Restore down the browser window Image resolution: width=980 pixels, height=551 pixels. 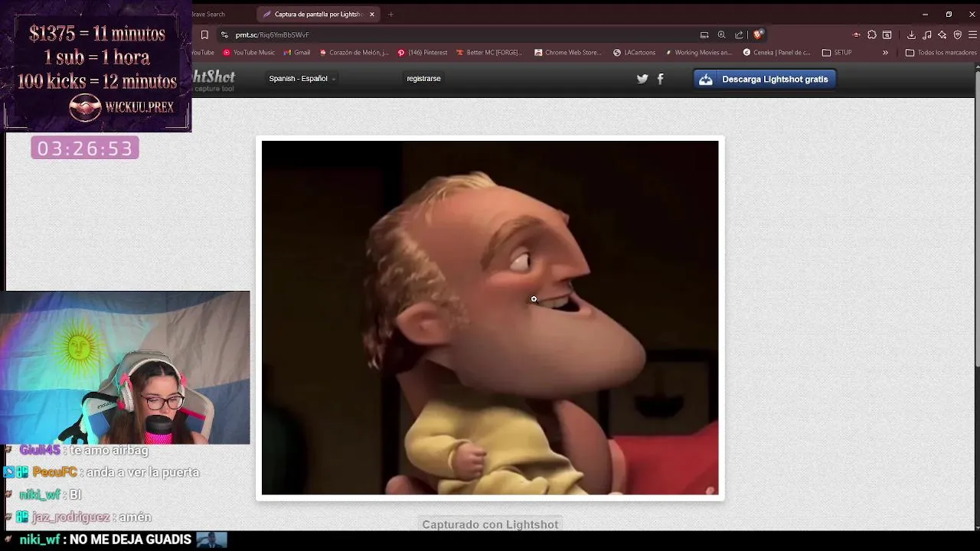(x=949, y=14)
